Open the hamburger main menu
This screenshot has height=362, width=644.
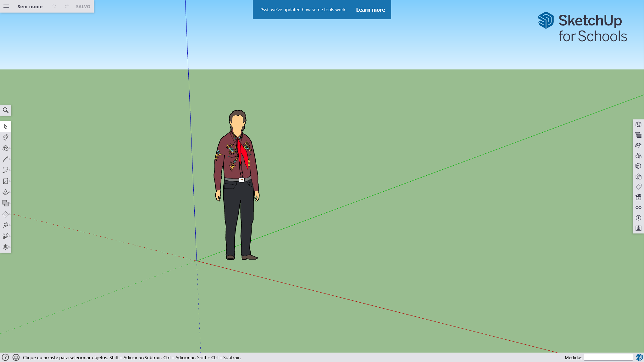(x=6, y=6)
